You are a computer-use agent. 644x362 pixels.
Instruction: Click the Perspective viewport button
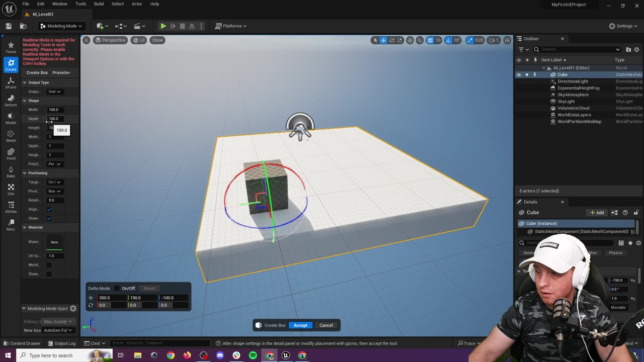coord(110,40)
